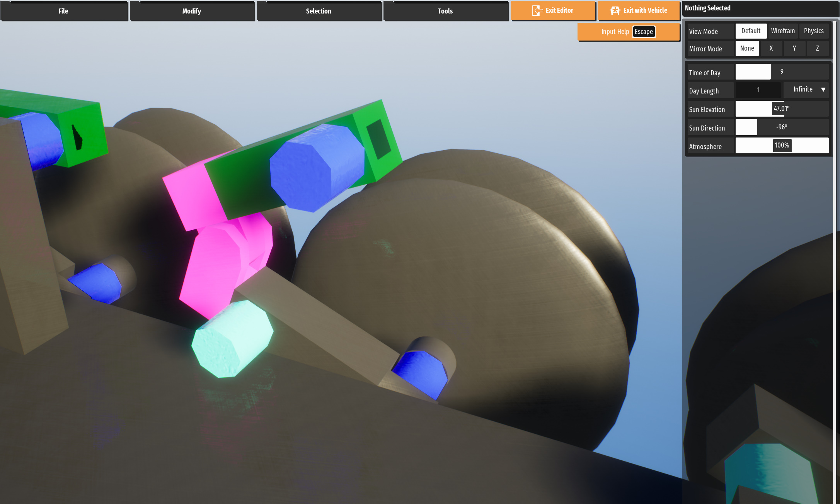Open the Modify menu
The height and width of the screenshot is (504, 840).
pos(192,11)
